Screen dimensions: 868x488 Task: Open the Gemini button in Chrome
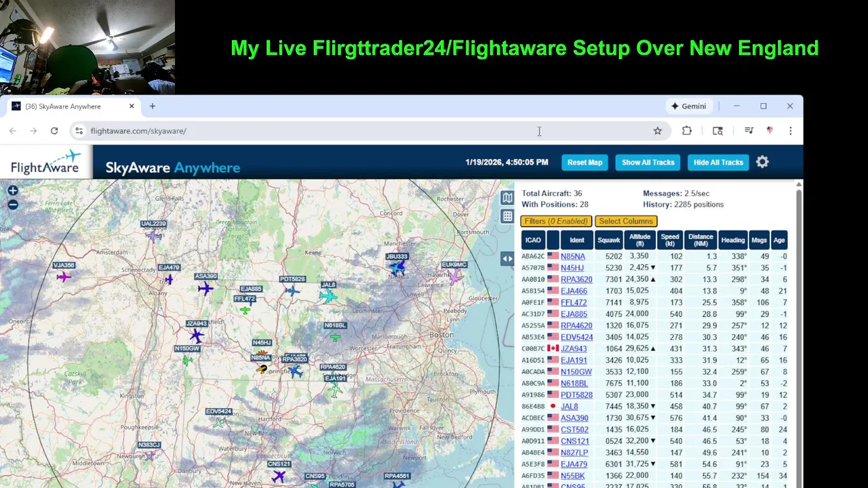tap(689, 106)
